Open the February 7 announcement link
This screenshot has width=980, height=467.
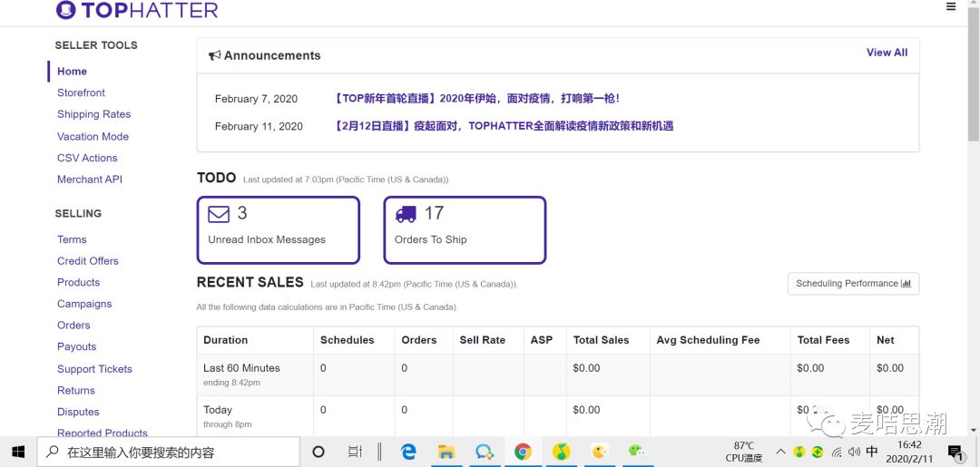(475, 99)
